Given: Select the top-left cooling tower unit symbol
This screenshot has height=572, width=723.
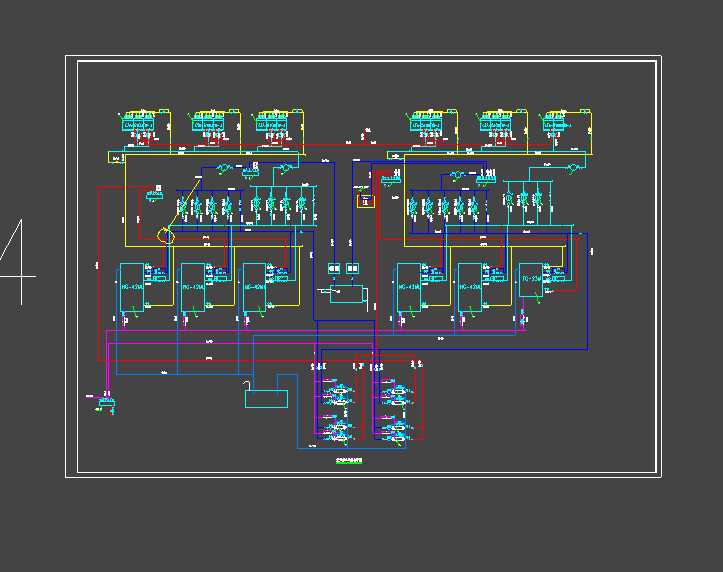Looking at the screenshot, I should tap(142, 122).
